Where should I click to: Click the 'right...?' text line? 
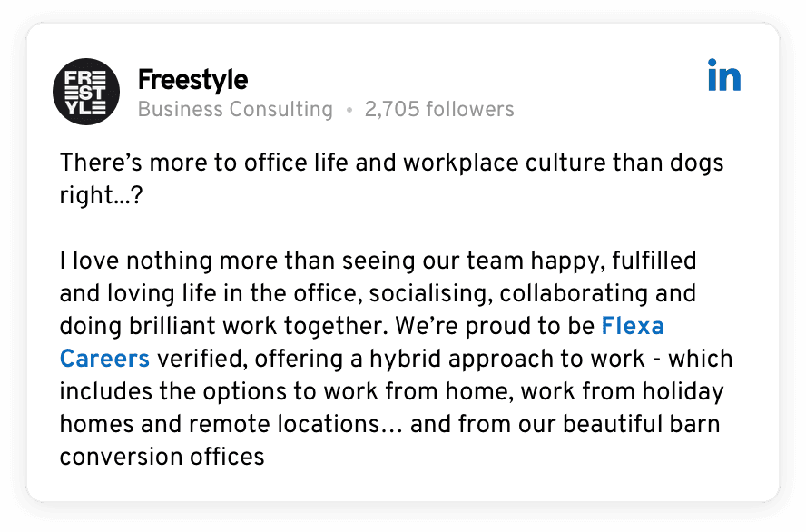point(101,198)
